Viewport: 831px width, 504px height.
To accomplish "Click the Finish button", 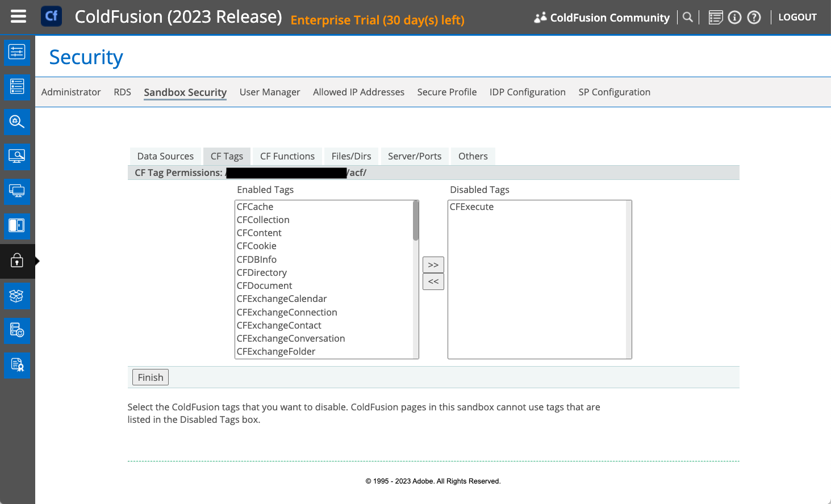I will [x=151, y=377].
